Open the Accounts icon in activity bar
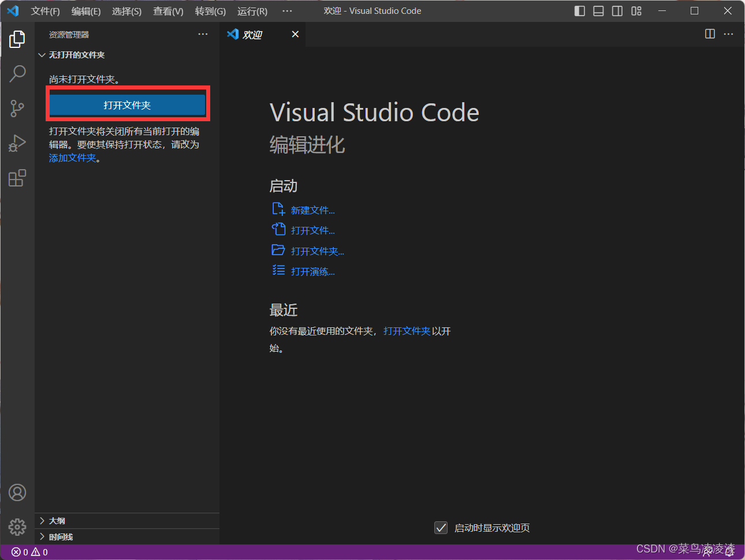Viewport: 745px width, 560px height. pos(17,492)
